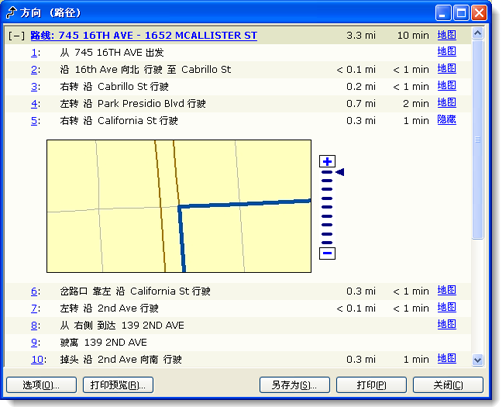Click the Close (关闭) button
The width and height of the screenshot is (503, 407).
pos(448,385)
